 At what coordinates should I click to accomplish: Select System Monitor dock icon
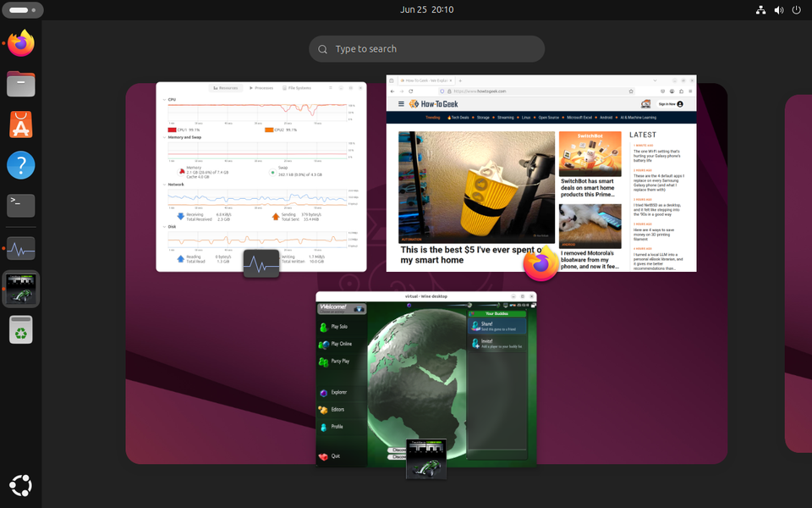click(20, 248)
